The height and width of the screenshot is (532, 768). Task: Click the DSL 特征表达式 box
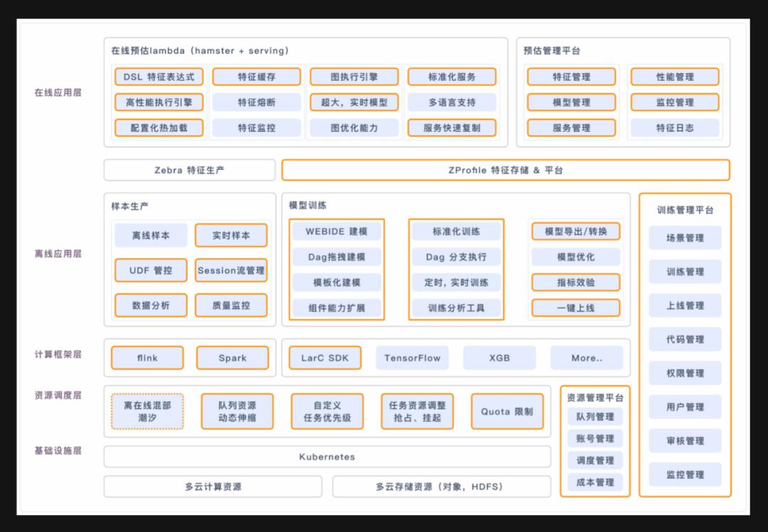tap(159, 77)
